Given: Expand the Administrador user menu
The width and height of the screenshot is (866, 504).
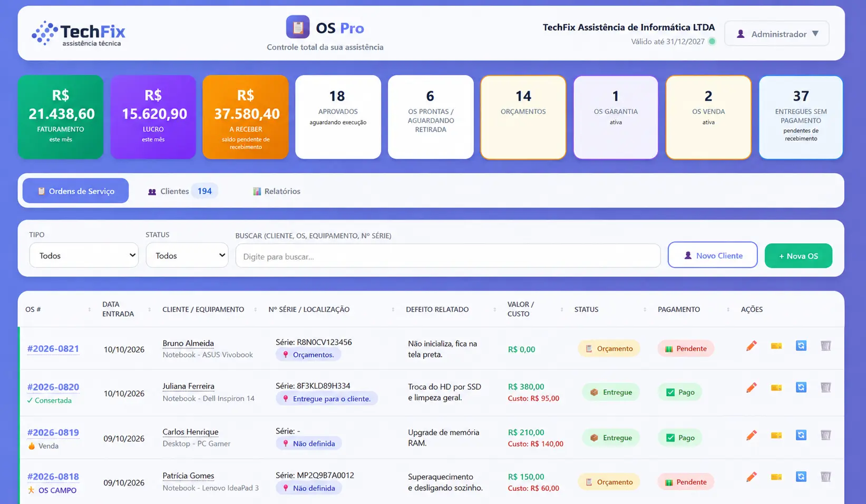Looking at the screenshot, I should click(x=776, y=34).
